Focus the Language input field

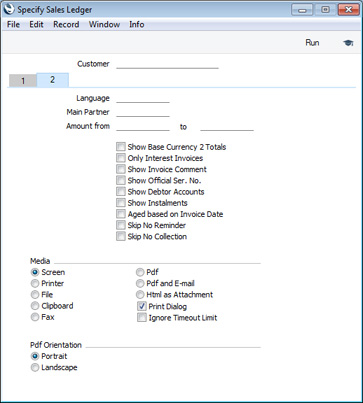(143, 98)
